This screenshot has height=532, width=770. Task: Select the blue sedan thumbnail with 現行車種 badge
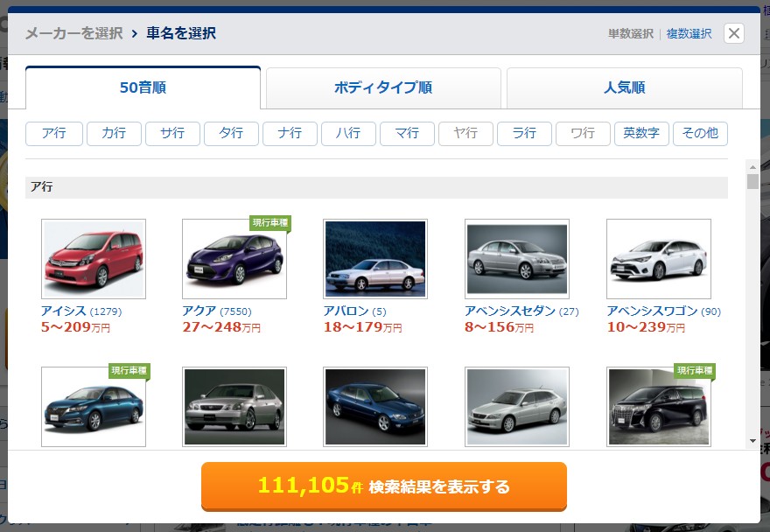pos(94,407)
